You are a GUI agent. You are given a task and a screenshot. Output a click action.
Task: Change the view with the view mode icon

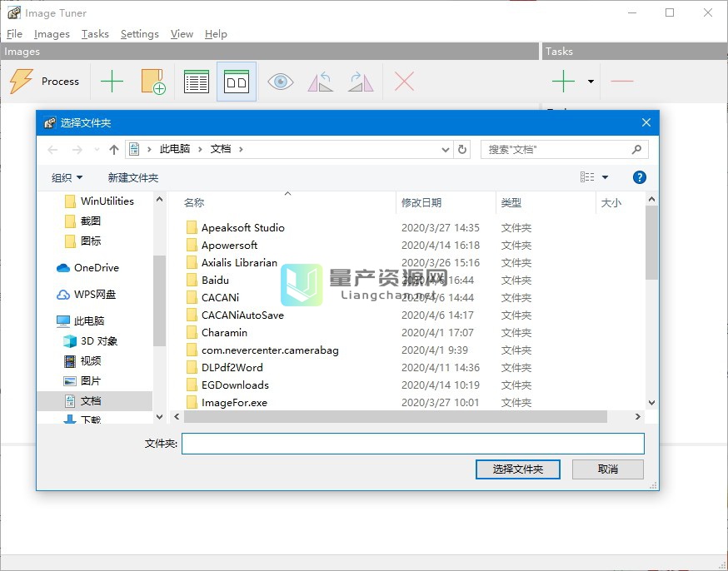(x=587, y=176)
